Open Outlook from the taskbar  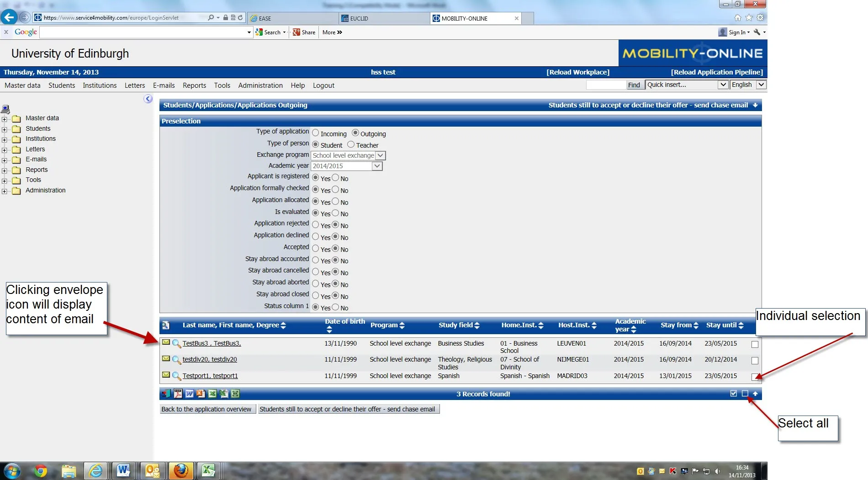pos(153,470)
